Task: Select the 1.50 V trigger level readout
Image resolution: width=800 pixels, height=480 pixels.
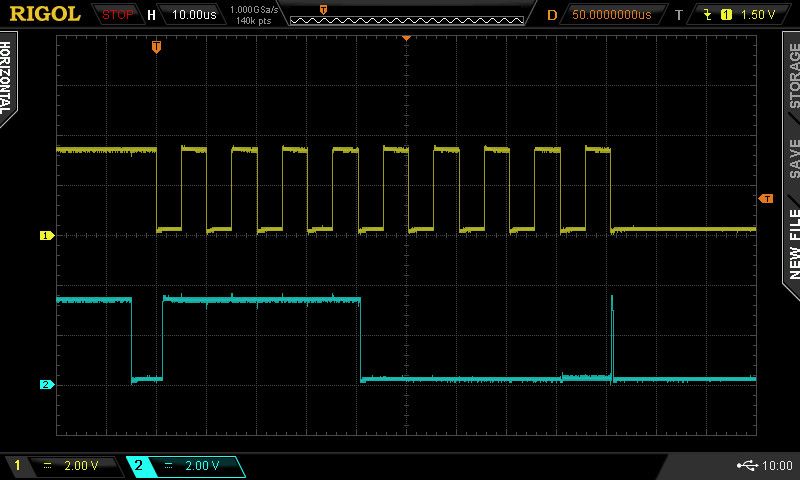Action: point(757,15)
